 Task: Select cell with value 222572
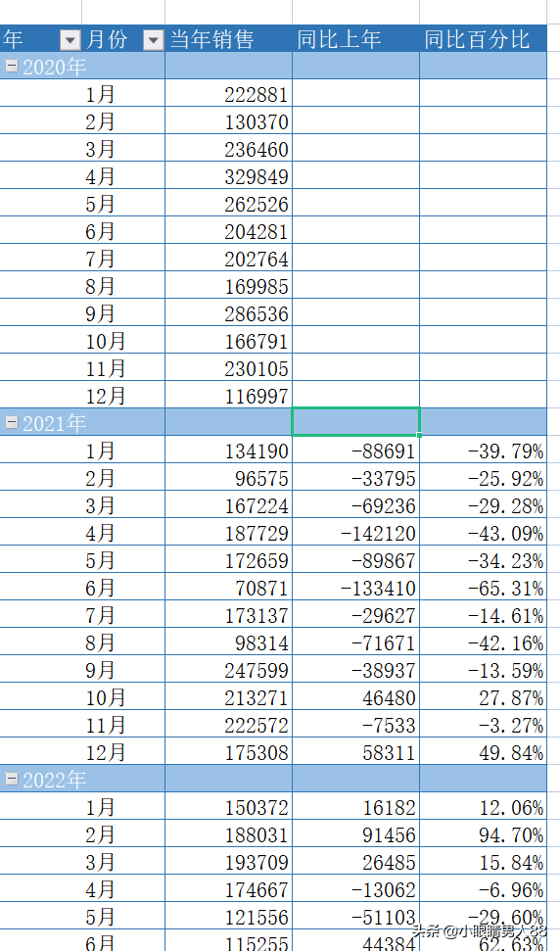[228, 725]
